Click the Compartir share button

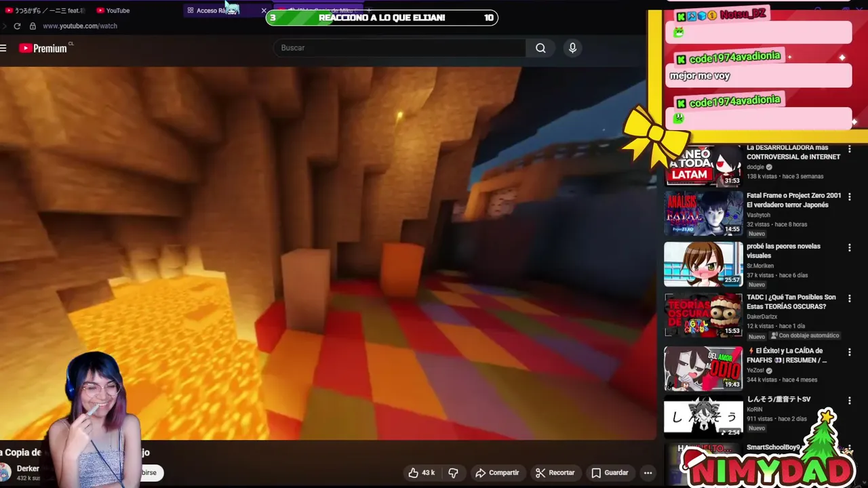coord(497,472)
